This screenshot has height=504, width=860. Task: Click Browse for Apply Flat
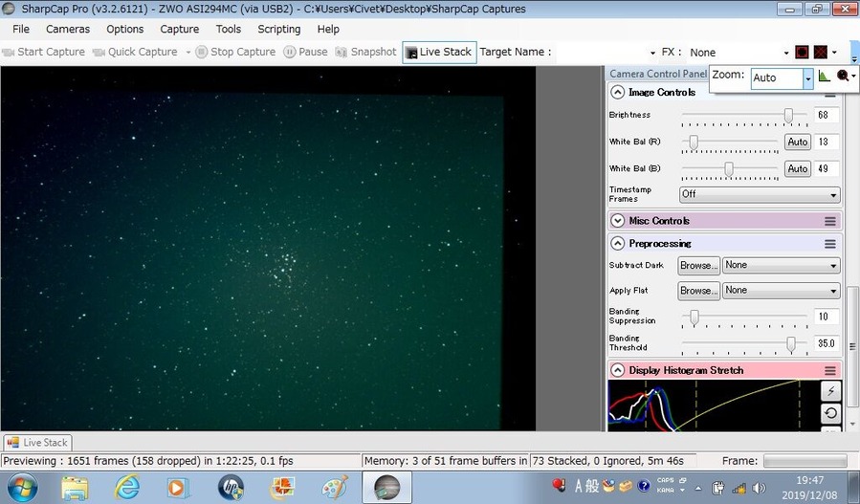(698, 291)
